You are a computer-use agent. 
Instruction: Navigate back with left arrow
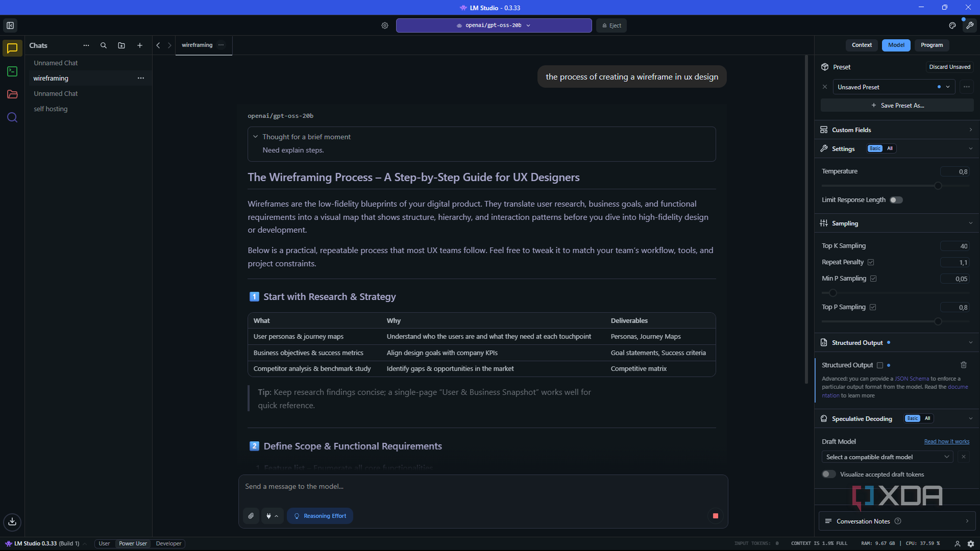(x=158, y=45)
